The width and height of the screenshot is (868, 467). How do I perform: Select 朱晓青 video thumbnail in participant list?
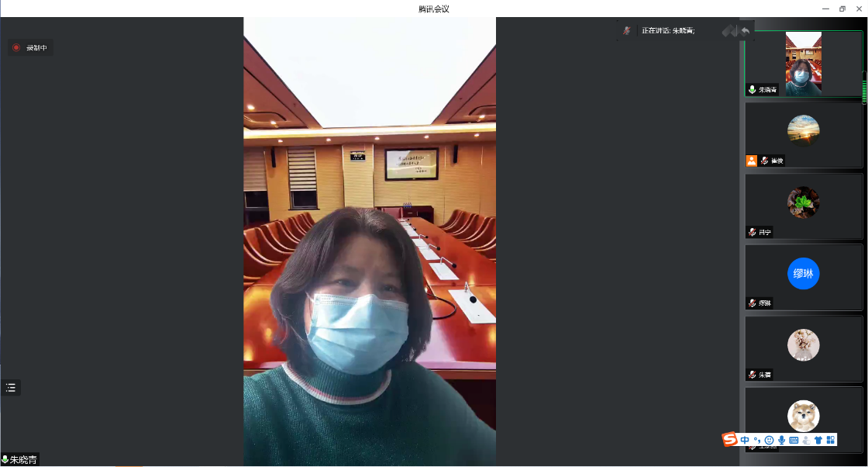coord(803,64)
